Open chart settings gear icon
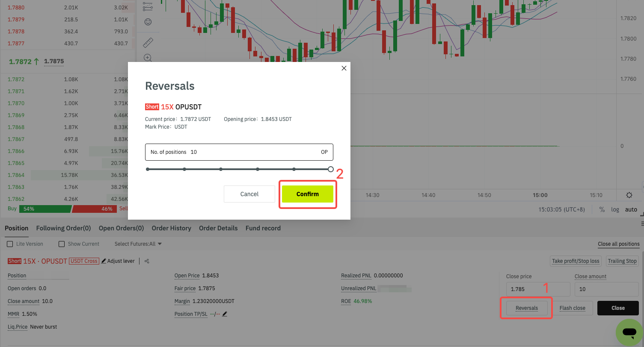 (629, 195)
